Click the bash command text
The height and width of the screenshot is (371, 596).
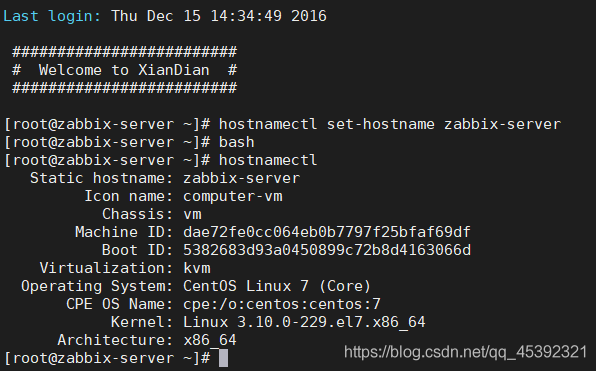pos(236,142)
